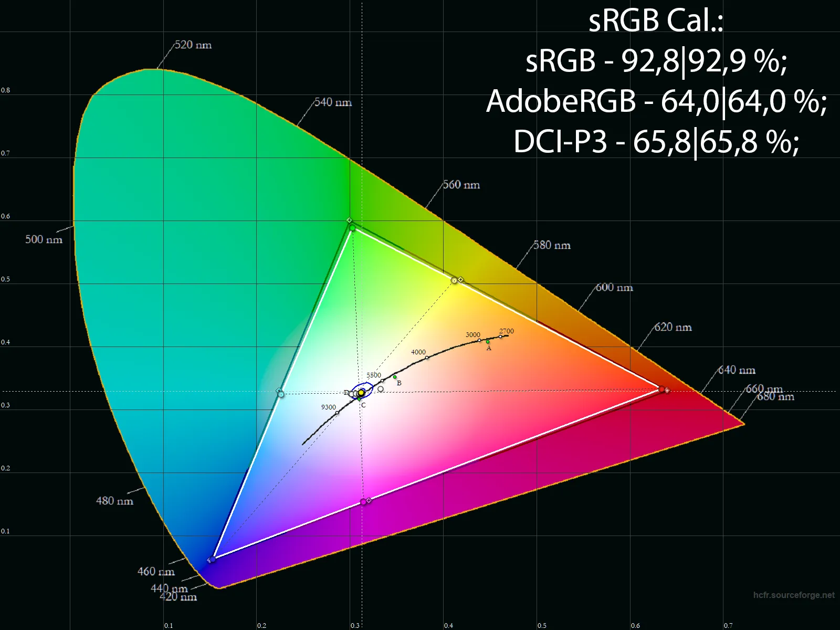840x630 pixels.
Task: Click the 4000 K point on black-body curve
Action: pos(427,358)
